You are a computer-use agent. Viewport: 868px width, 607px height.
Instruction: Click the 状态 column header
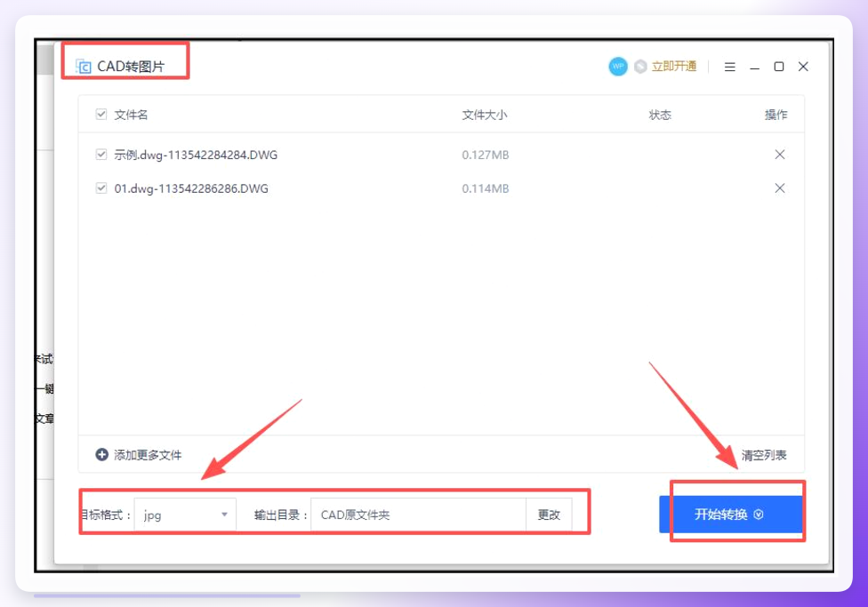(x=660, y=115)
